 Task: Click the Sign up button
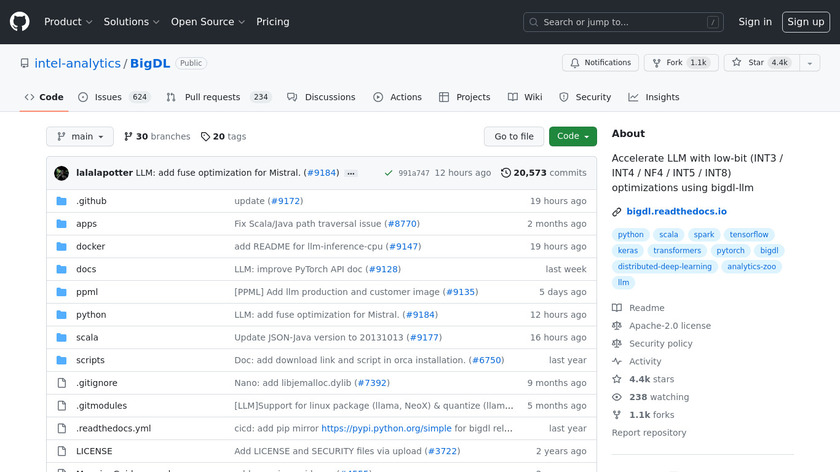click(806, 22)
